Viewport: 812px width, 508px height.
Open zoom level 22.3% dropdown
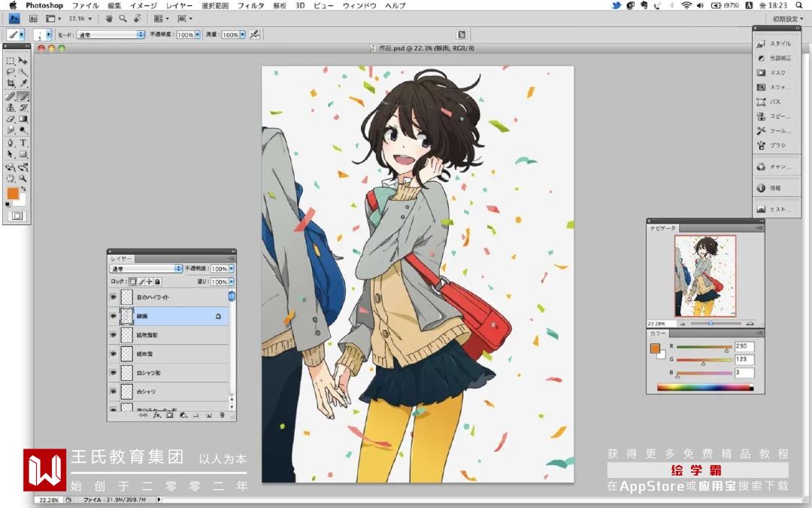tap(90, 19)
